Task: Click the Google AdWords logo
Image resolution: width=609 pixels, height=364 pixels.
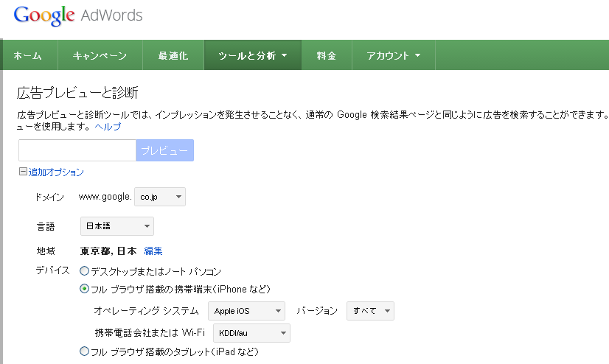Action: click(x=78, y=16)
